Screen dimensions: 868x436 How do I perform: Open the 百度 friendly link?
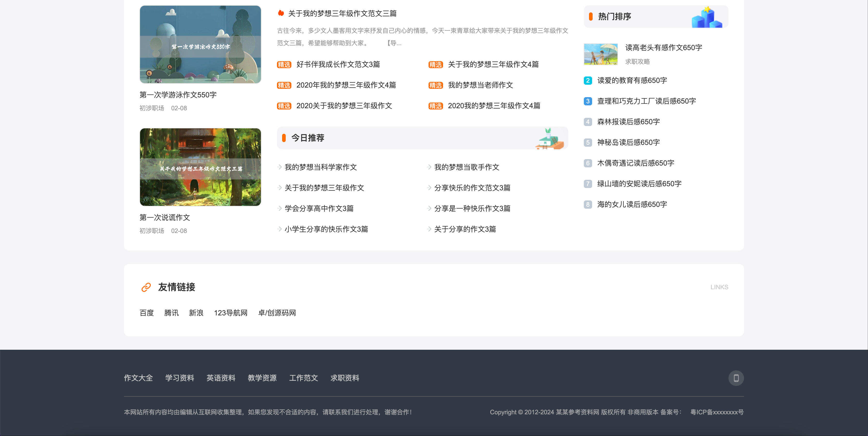(x=146, y=313)
